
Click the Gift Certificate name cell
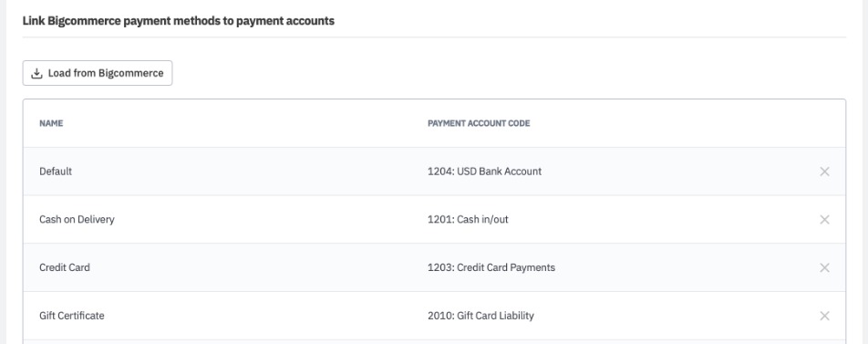pyautogui.click(x=71, y=316)
